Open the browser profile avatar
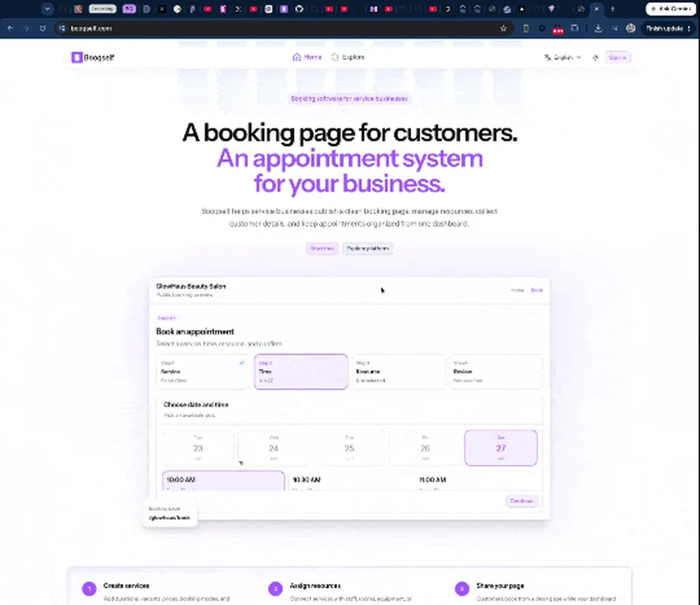Image resolution: width=700 pixels, height=605 pixels. click(x=630, y=28)
